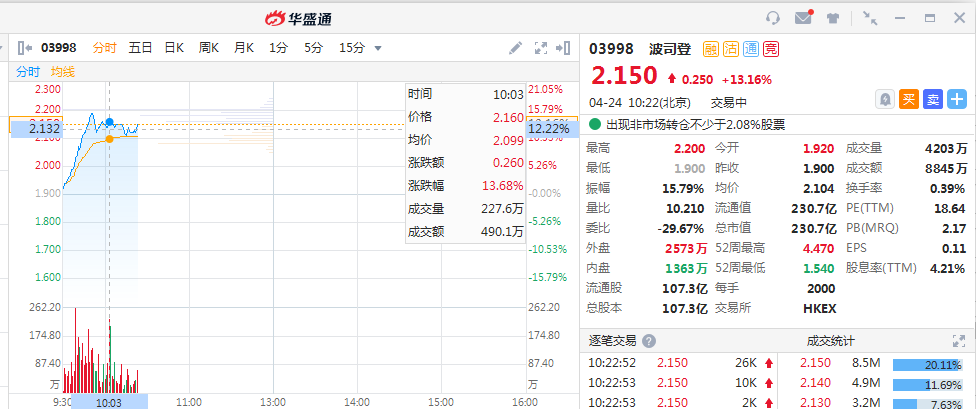The width and height of the screenshot is (976, 409).
Task: Expand chart to fullscreen icon
Action: coord(541,48)
